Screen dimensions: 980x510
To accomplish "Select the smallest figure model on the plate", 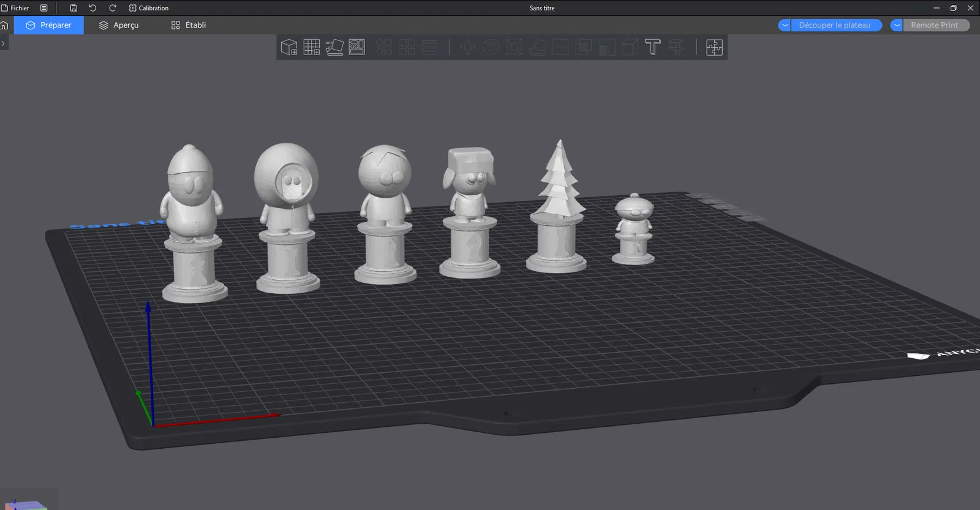I will pos(634,228).
